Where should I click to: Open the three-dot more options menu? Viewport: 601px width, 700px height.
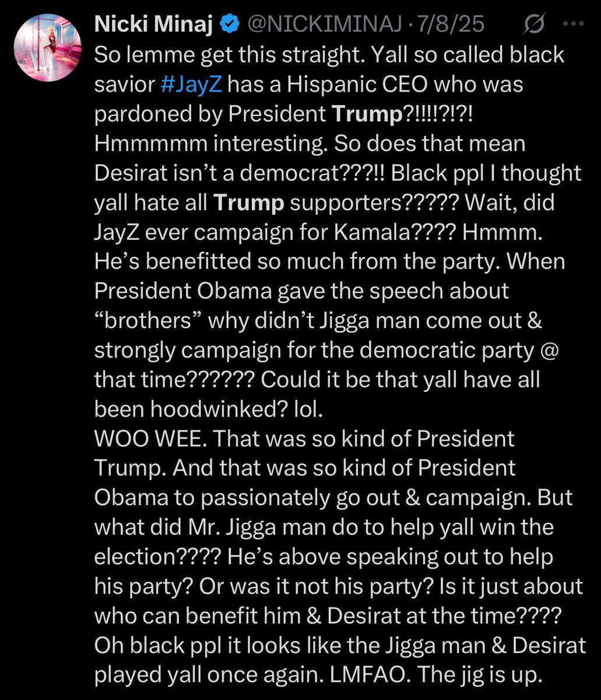[x=574, y=25]
